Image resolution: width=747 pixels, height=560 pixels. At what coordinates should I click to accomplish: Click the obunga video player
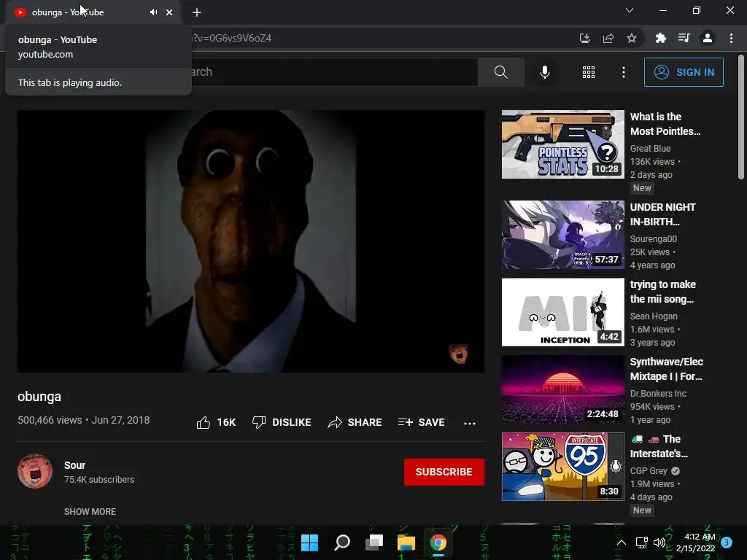(x=251, y=241)
